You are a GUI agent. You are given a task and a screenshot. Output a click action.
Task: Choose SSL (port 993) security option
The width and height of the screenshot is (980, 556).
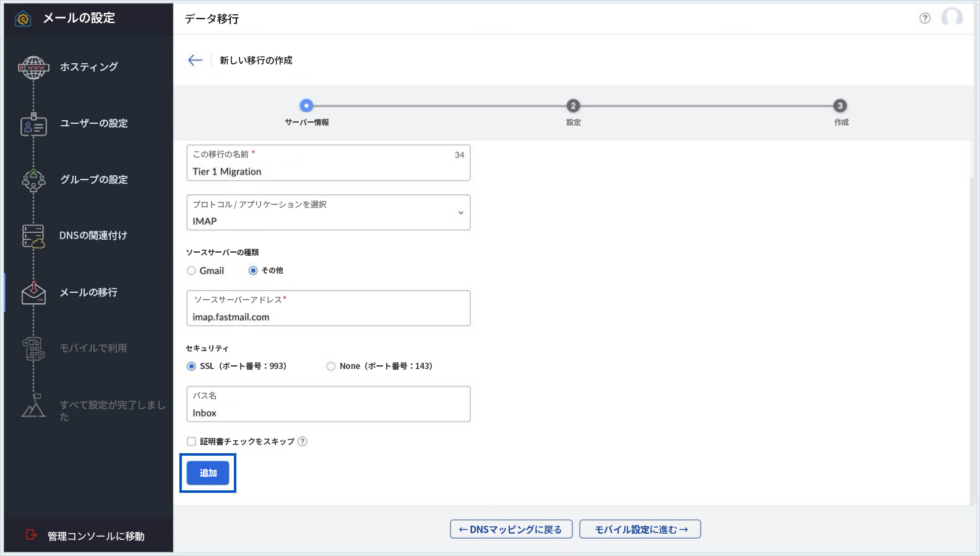(192, 366)
